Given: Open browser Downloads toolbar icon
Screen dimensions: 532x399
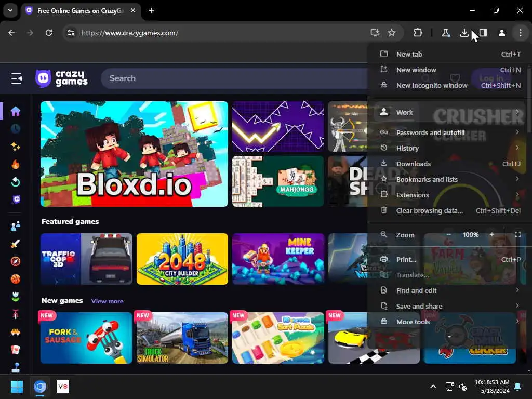Looking at the screenshot, I should point(464,33).
